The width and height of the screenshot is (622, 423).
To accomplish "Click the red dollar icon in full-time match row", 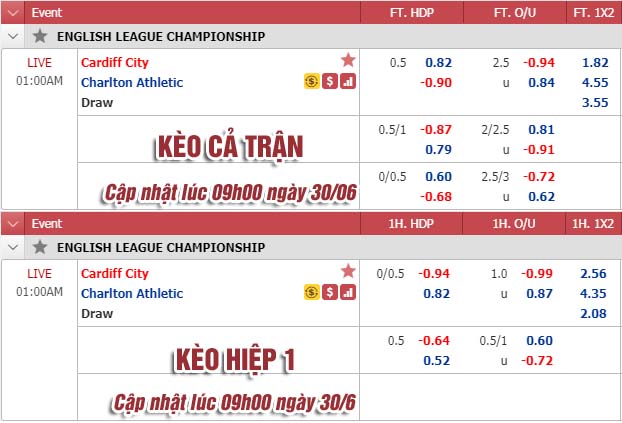I will click(x=330, y=81).
